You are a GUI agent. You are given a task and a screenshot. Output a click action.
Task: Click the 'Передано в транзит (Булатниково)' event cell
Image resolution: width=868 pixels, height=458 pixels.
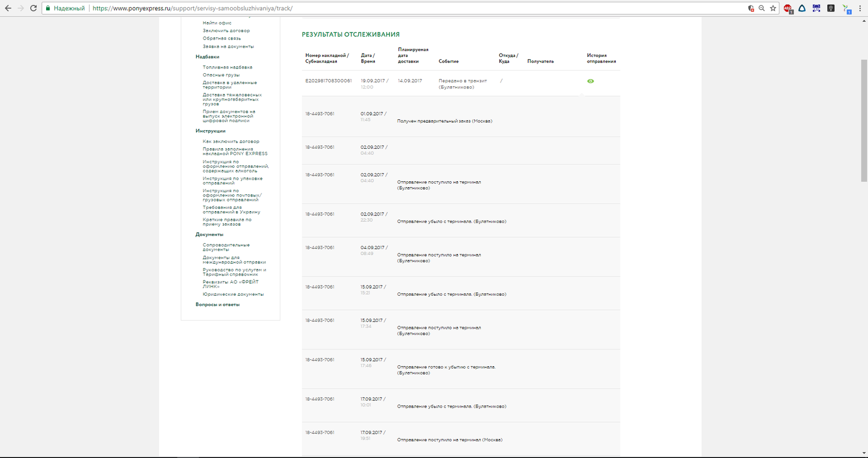coord(463,84)
